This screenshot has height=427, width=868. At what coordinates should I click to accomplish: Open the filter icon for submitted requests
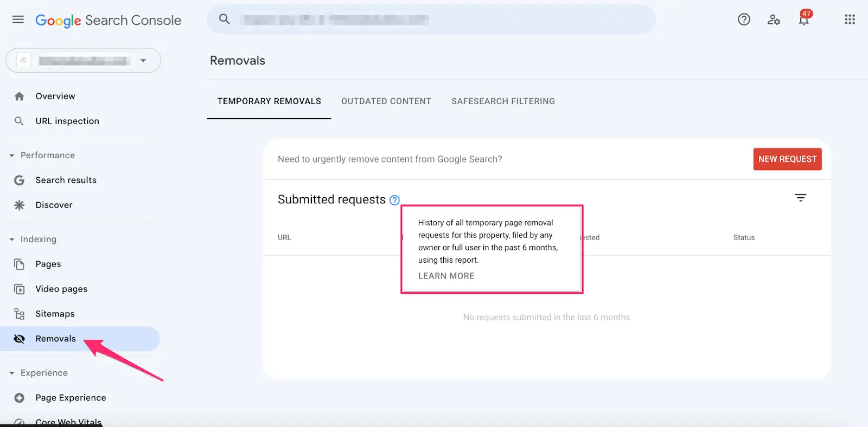(800, 197)
